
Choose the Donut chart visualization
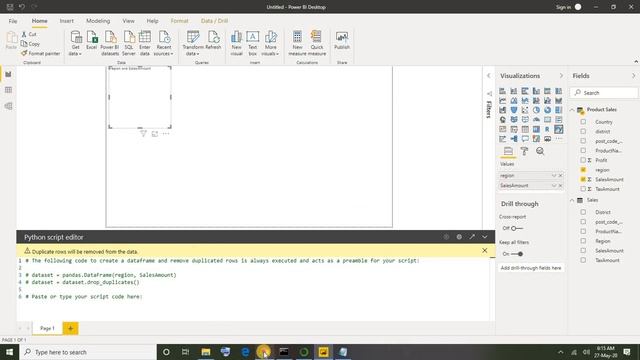click(547, 110)
